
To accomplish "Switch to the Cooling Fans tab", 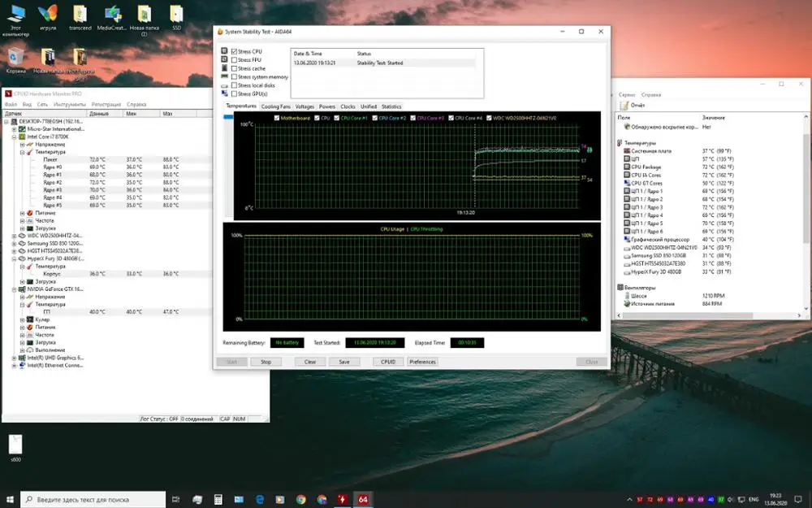I will click(x=276, y=106).
